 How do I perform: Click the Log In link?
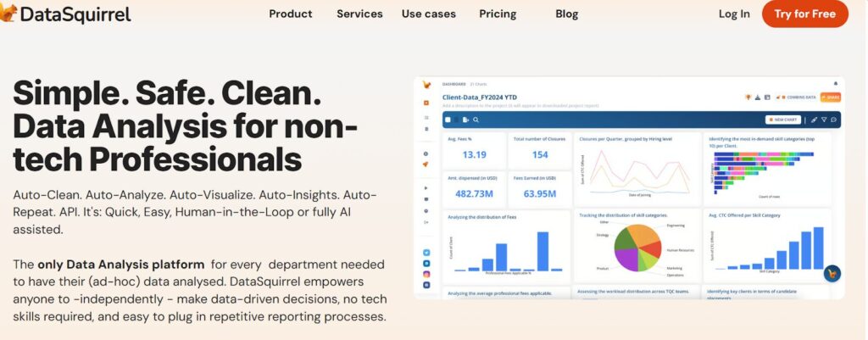(x=734, y=14)
